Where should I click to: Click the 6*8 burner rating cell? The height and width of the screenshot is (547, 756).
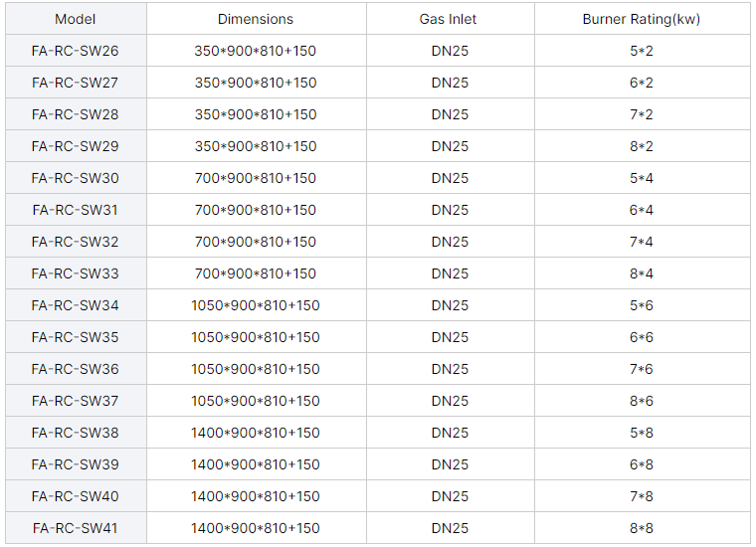click(642, 464)
